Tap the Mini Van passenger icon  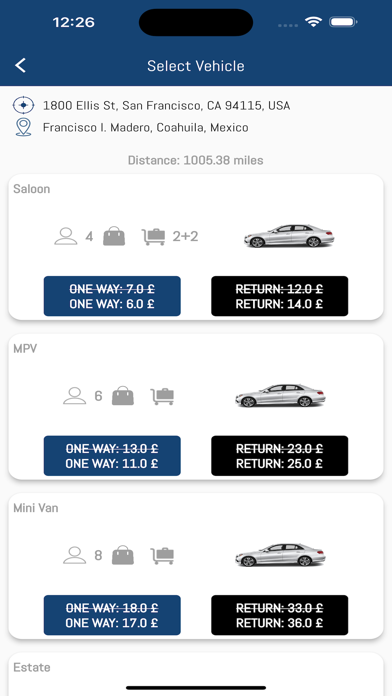75,555
